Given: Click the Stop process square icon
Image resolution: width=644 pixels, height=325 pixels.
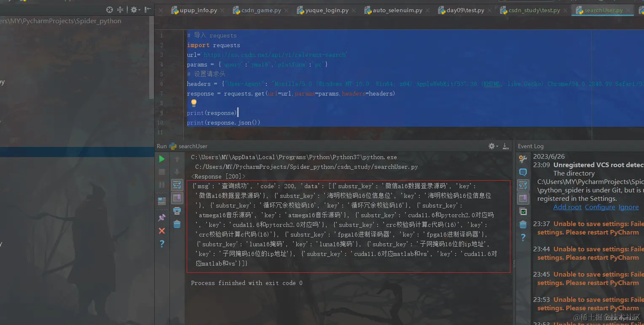Looking at the screenshot, I should (x=162, y=172).
